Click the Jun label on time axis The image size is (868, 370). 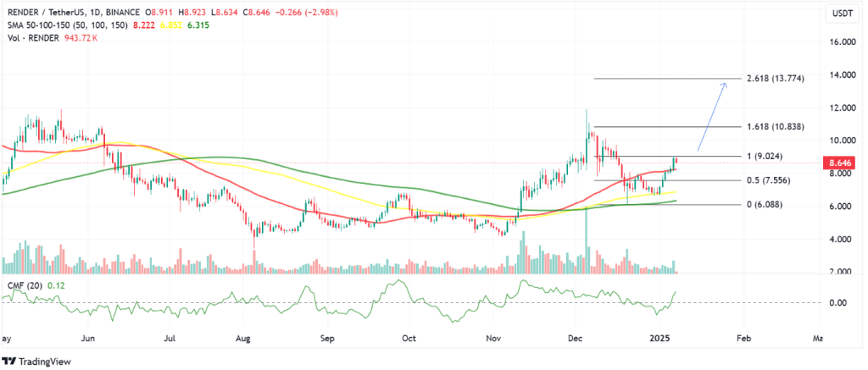click(88, 337)
